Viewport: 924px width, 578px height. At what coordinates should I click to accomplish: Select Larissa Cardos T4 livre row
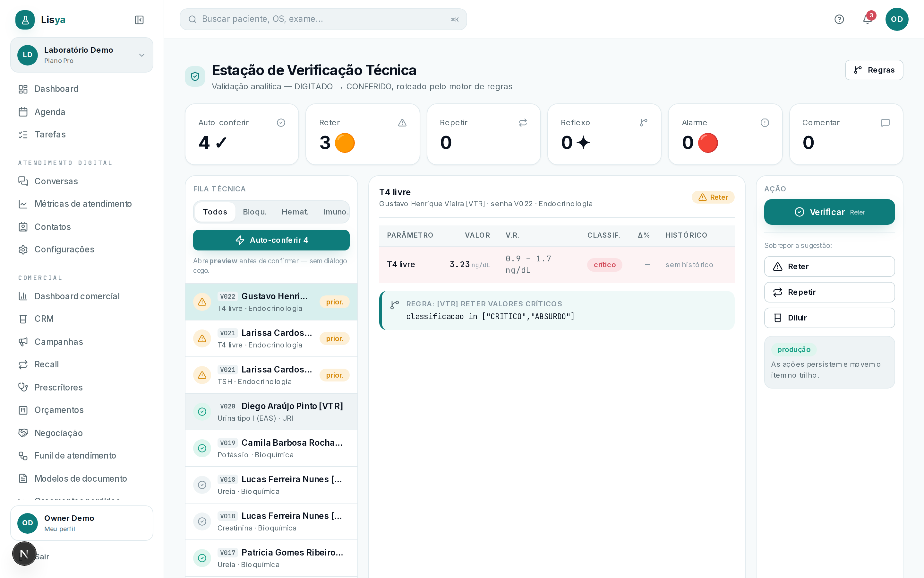[x=271, y=339]
